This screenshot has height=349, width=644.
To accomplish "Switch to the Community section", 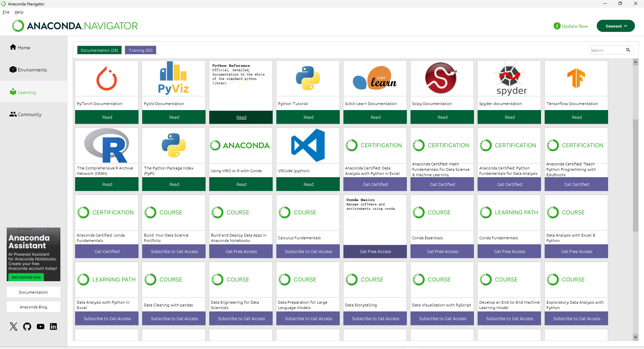I will (x=34, y=114).
